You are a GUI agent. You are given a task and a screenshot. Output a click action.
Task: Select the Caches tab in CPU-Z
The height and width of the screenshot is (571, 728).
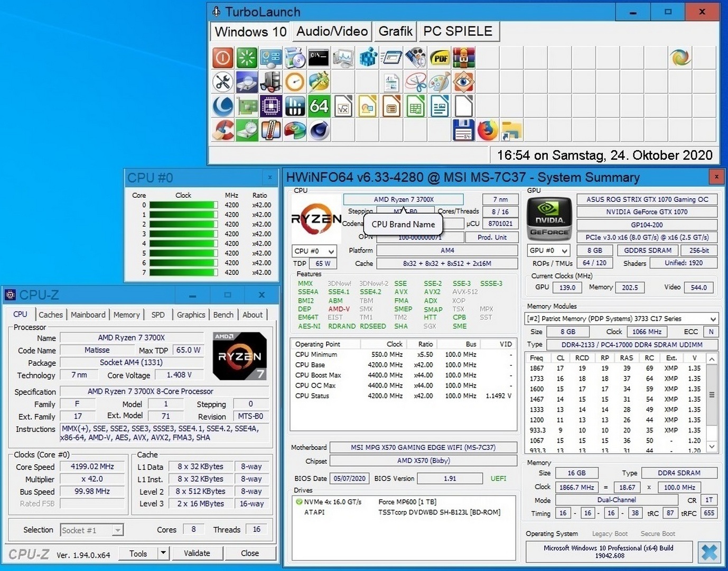(51, 315)
